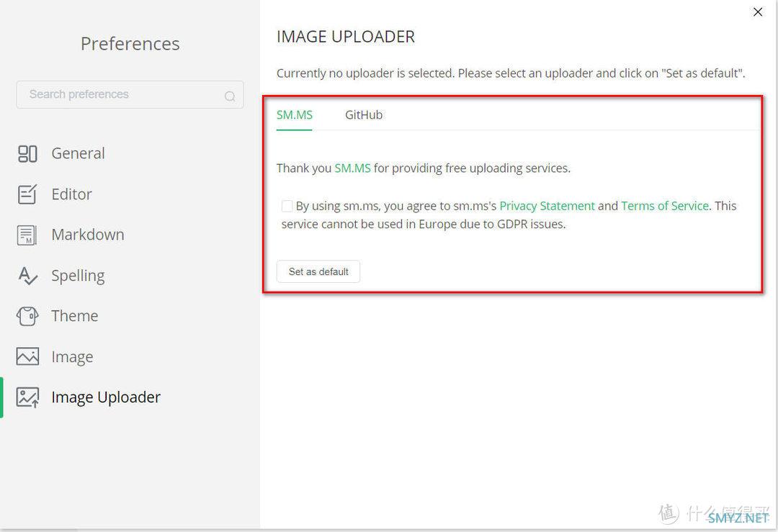Click the magnifier icon in search box
Screen dimensions: 778x532
coord(230,96)
